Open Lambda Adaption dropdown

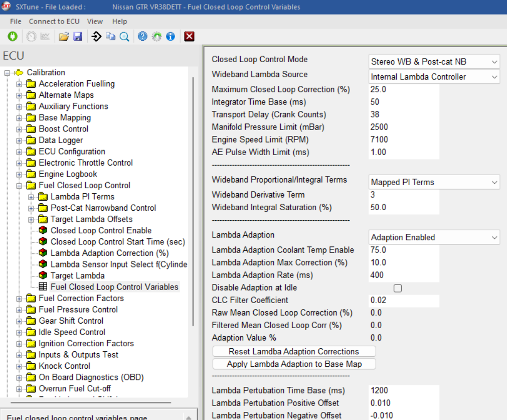(434, 237)
